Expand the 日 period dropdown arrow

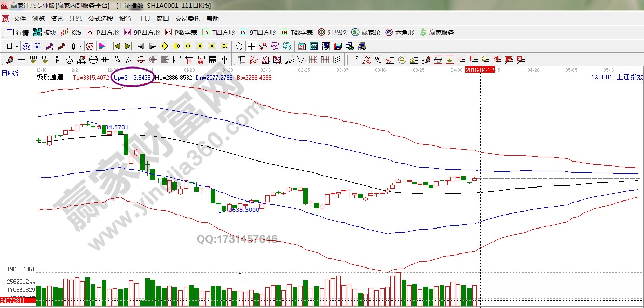[16, 46]
